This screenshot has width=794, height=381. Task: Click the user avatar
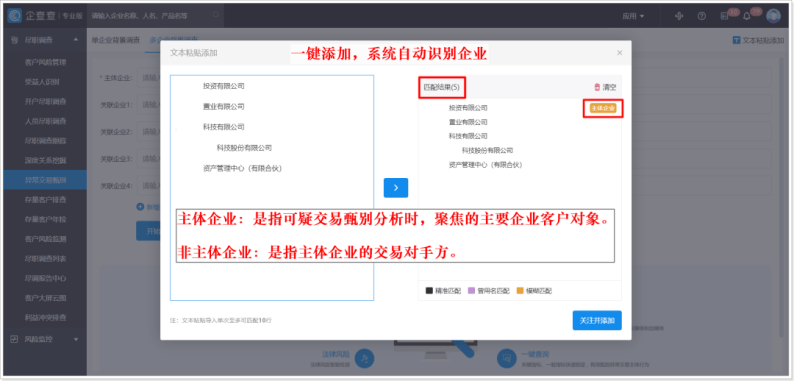pyautogui.click(x=773, y=16)
